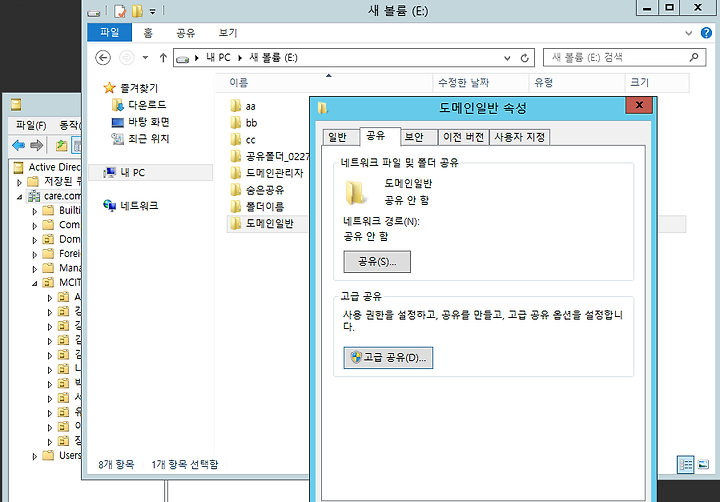Open 바탕 화면 in the navigation pane
This screenshot has width=720, height=502.
(x=141, y=122)
